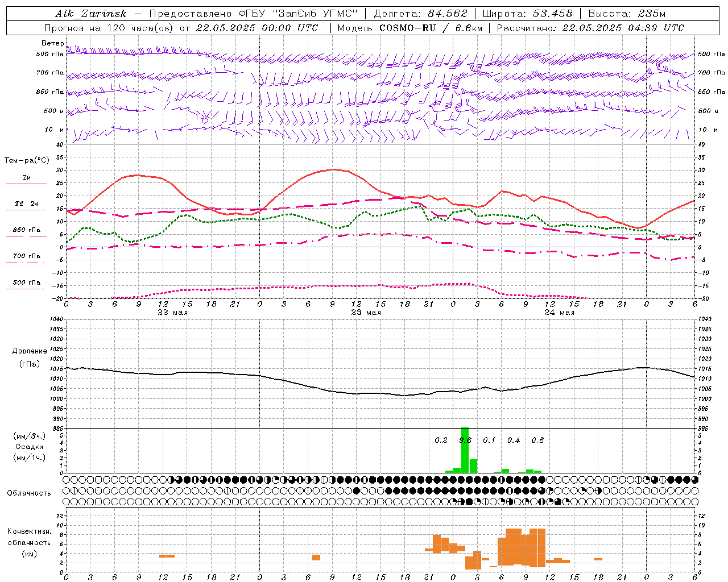Click the Осадки panel label
The image size is (728, 582).
pyautogui.click(x=30, y=447)
